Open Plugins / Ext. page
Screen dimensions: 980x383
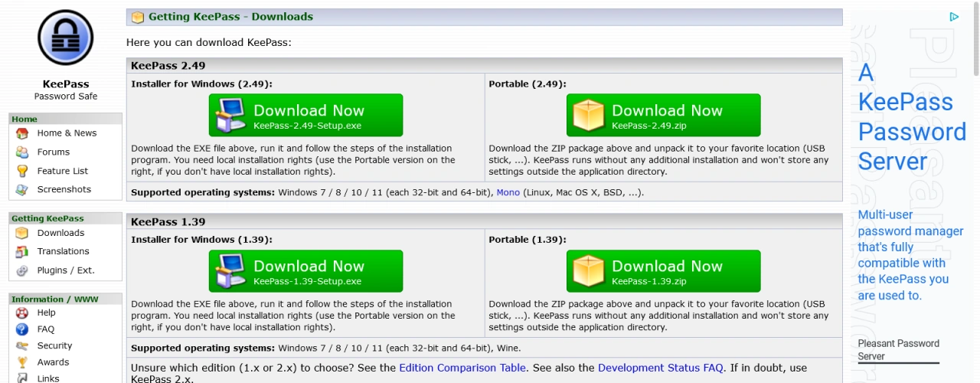click(x=66, y=270)
